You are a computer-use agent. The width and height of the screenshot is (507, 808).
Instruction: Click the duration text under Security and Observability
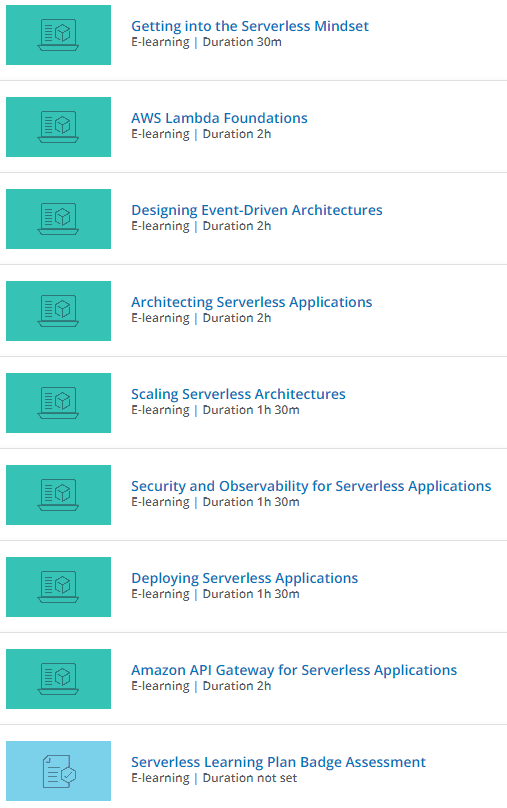pos(251,502)
